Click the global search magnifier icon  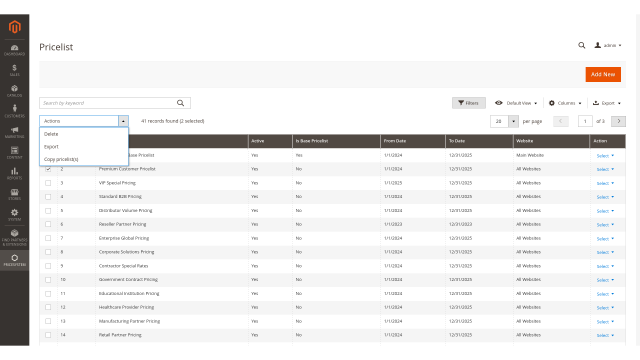point(582,45)
